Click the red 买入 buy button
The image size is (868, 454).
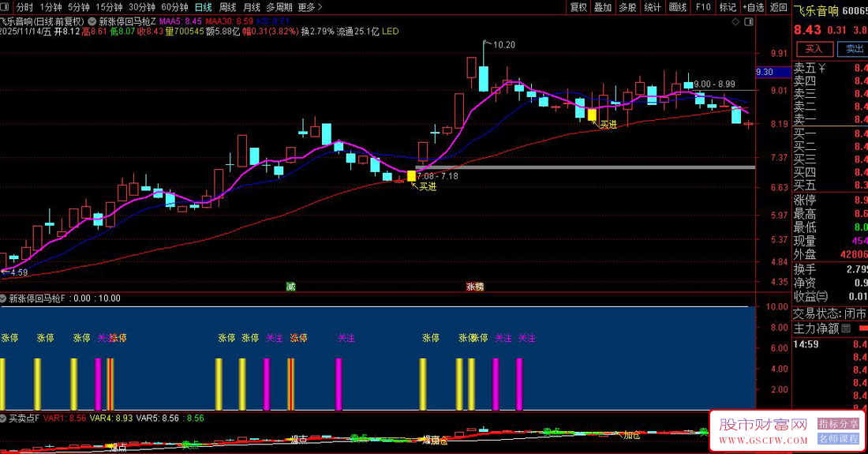[814, 49]
